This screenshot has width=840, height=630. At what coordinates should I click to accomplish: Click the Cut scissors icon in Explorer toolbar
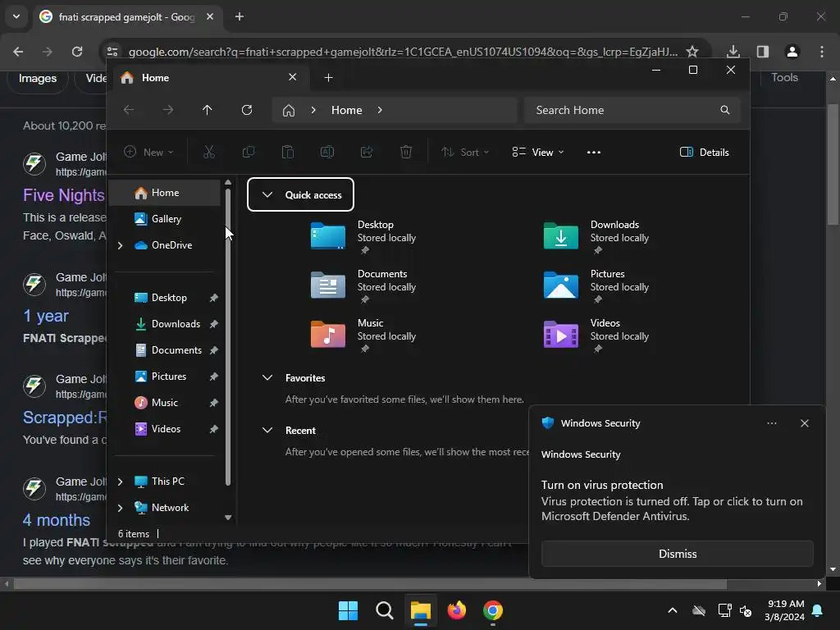(209, 152)
